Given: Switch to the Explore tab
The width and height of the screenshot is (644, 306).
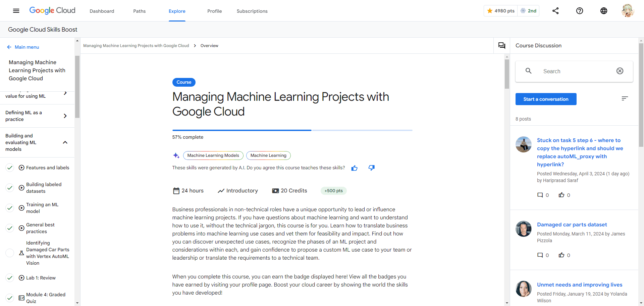Looking at the screenshot, I should (x=177, y=11).
